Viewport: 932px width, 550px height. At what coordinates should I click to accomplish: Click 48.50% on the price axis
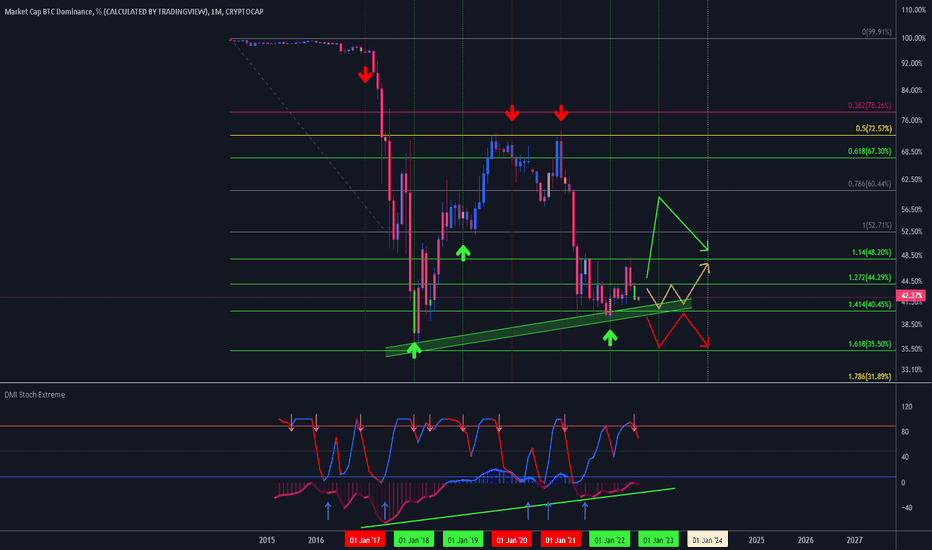pos(912,256)
